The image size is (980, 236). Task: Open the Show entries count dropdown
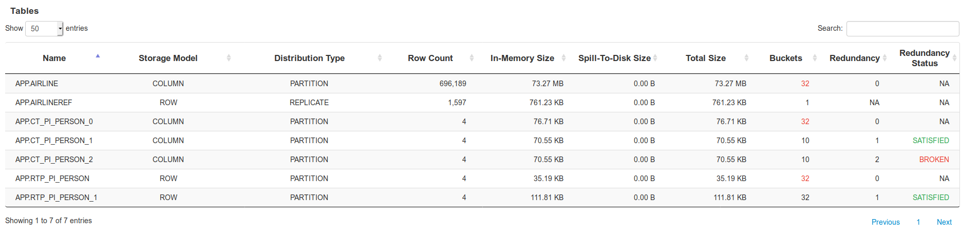tap(44, 29)
